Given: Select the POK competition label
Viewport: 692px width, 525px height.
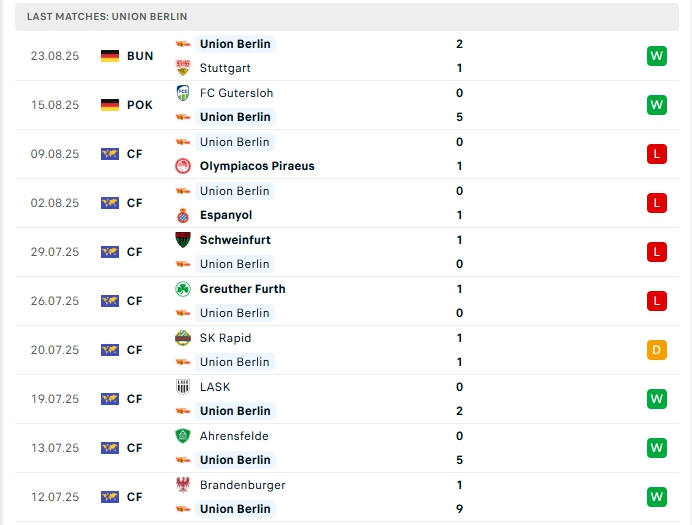Looking at the screenshot, I should pos(140,105).
